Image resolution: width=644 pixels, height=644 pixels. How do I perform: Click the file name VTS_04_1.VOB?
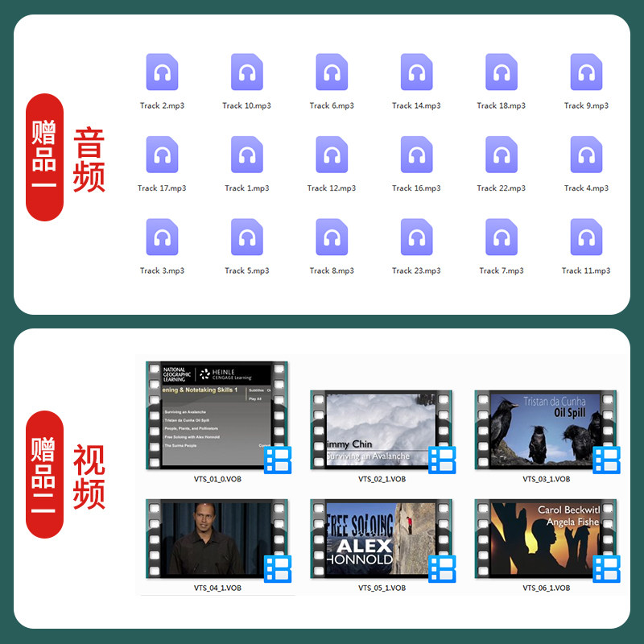(x=217, y=588)
